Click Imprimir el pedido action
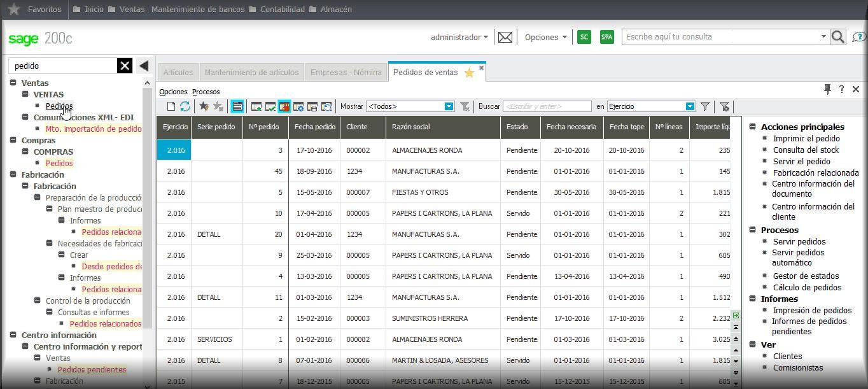868x389 pixels. 806,138
